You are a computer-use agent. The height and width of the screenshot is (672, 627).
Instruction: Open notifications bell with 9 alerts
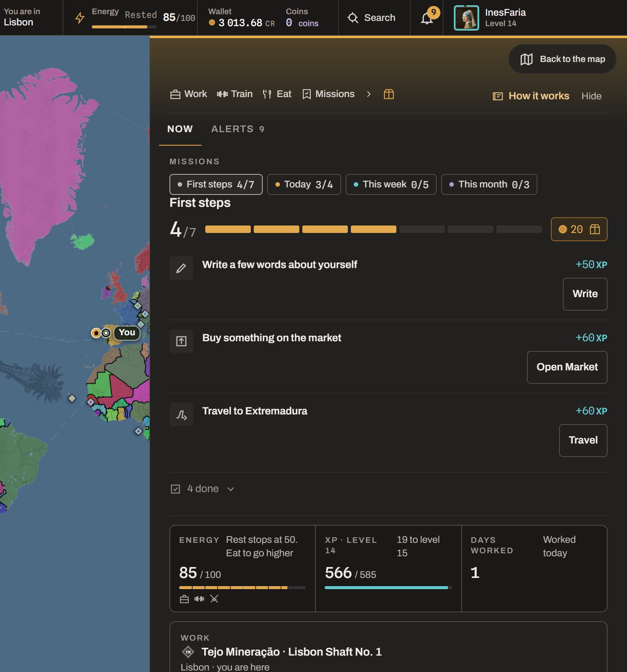coord(427,18)
